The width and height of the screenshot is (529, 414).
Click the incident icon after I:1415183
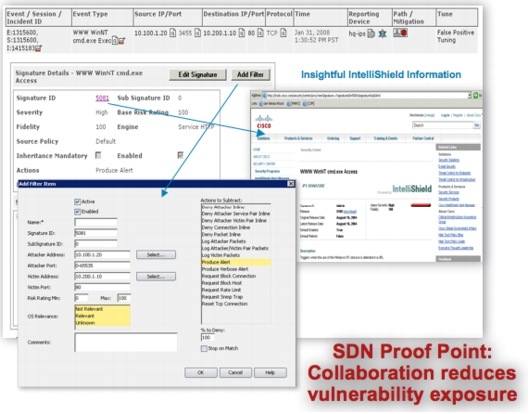coord(38,48)
